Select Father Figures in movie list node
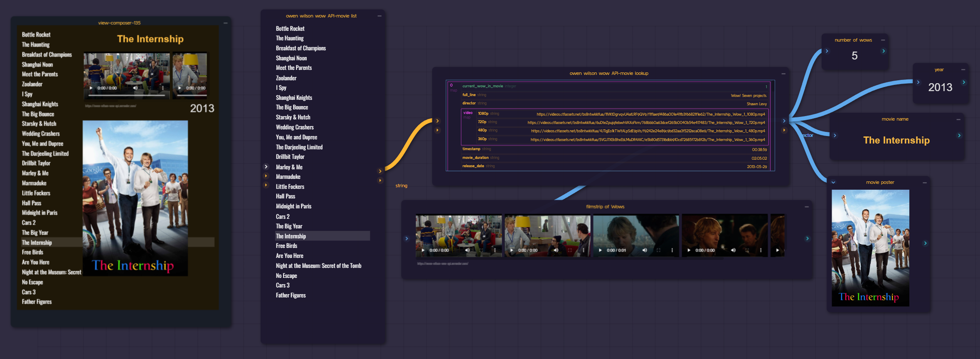The width and height of the screenshot is (980, 359). [x=291, y=295]
